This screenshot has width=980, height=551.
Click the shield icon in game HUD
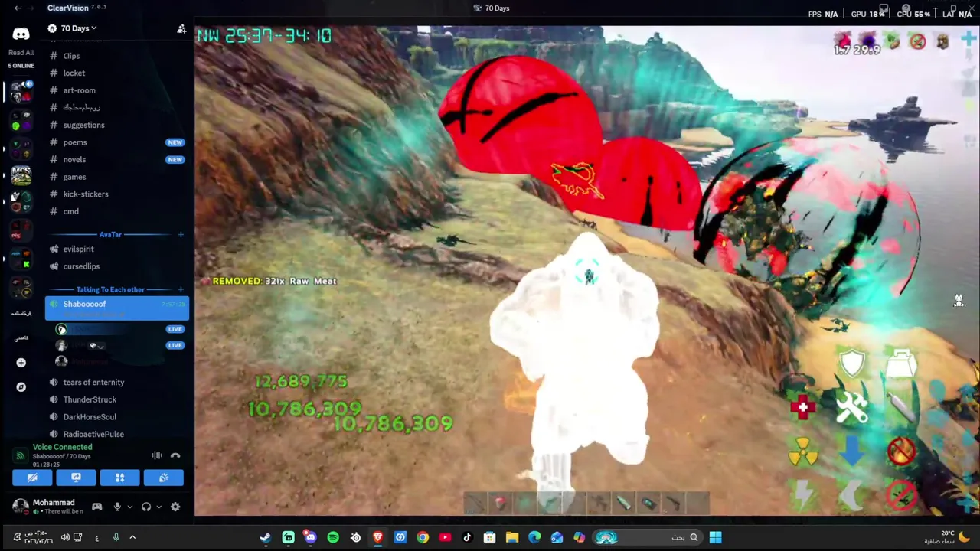[x=852, y=364]
